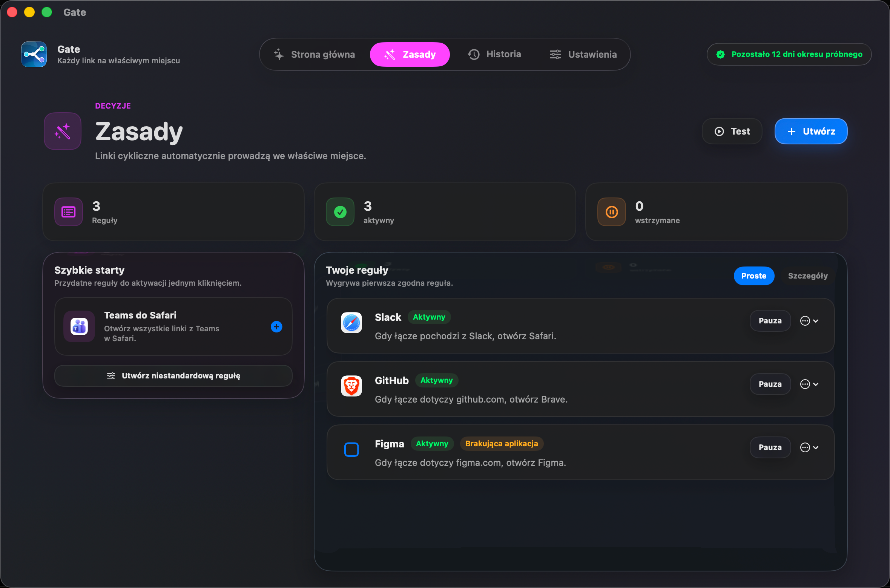Pause the Slack rule
The width and height of the screenshot is (890, 588).
(770, 321)
